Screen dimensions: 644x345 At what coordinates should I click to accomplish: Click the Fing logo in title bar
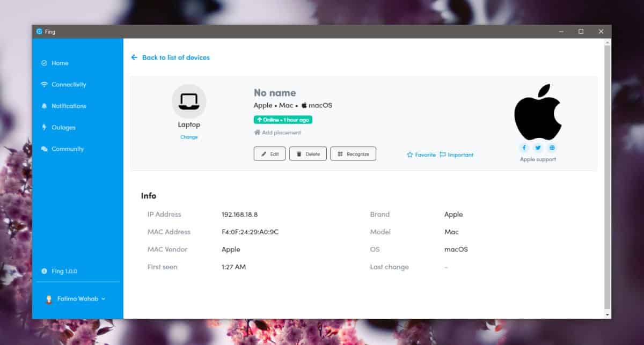tap(39, 32)
